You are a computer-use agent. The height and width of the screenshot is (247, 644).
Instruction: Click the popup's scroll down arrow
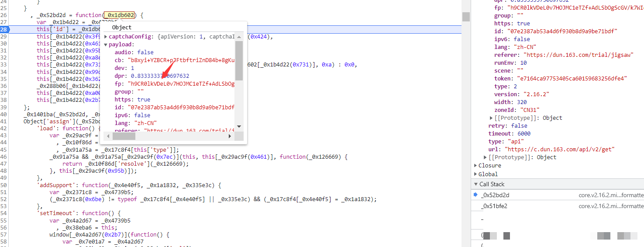click(239, 127)
